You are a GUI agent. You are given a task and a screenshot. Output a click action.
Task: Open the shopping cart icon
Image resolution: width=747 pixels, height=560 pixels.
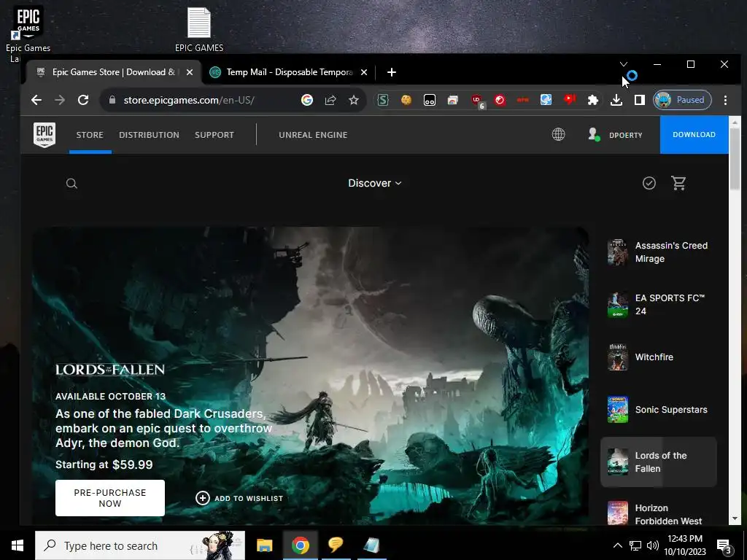pos(678,183)
